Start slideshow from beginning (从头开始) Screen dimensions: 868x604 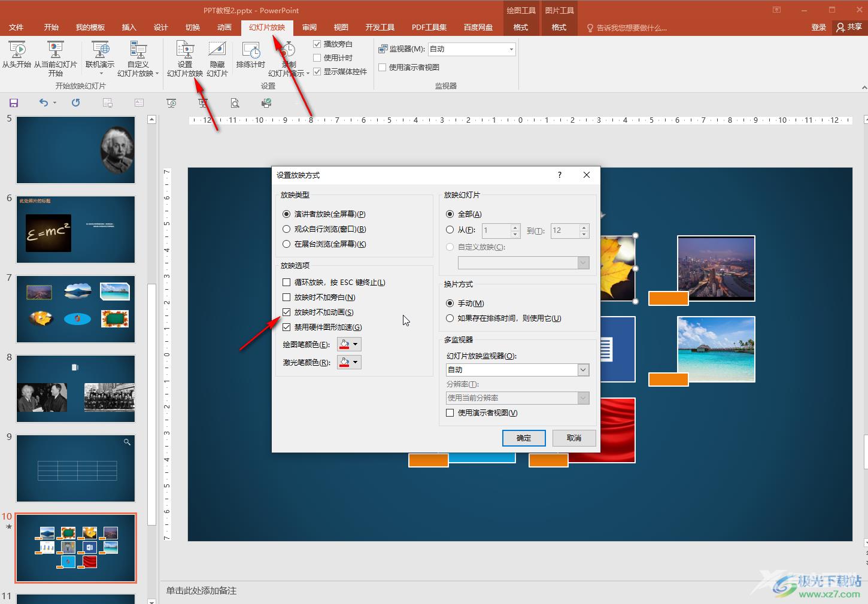pos(16,55)
